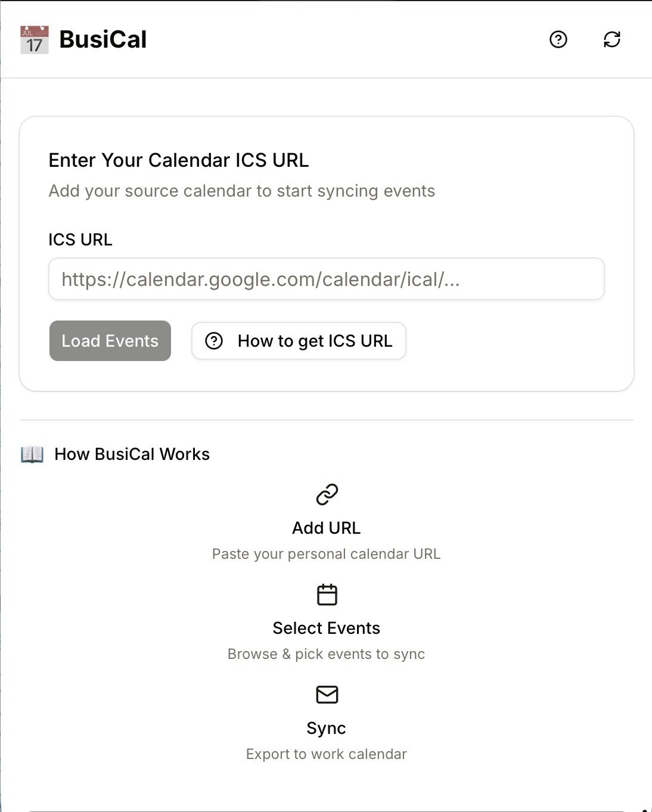Click the ICS URL input field
This screenshot has height=812, width=652.
pos(326,279)
